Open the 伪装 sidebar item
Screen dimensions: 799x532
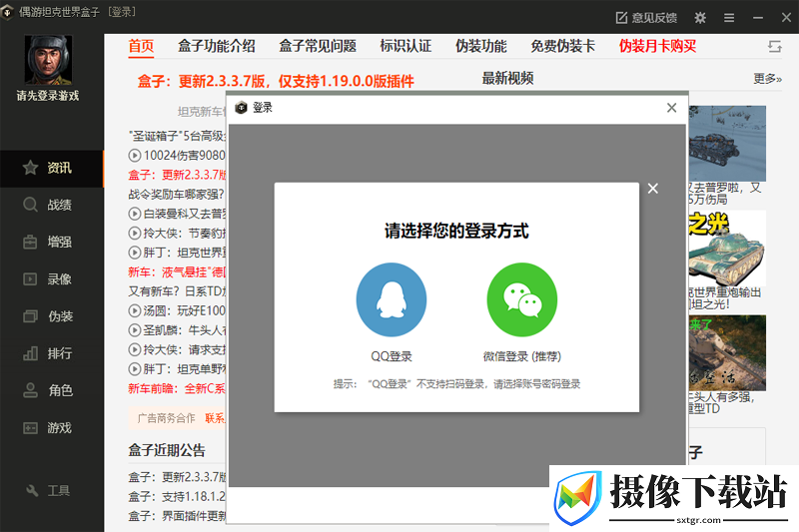[x=52, y=316]
